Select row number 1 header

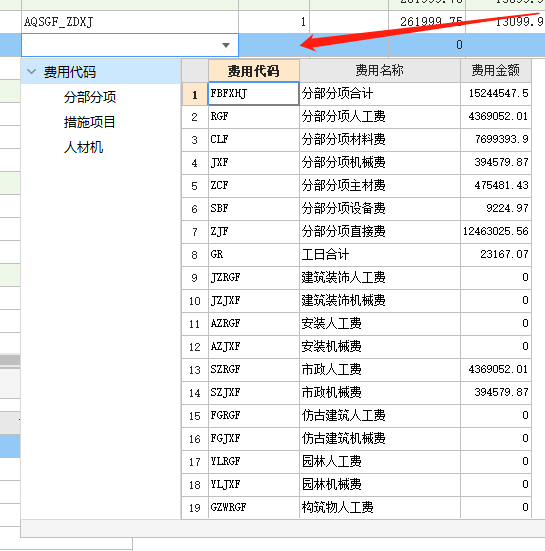click(x=195, y=94)
